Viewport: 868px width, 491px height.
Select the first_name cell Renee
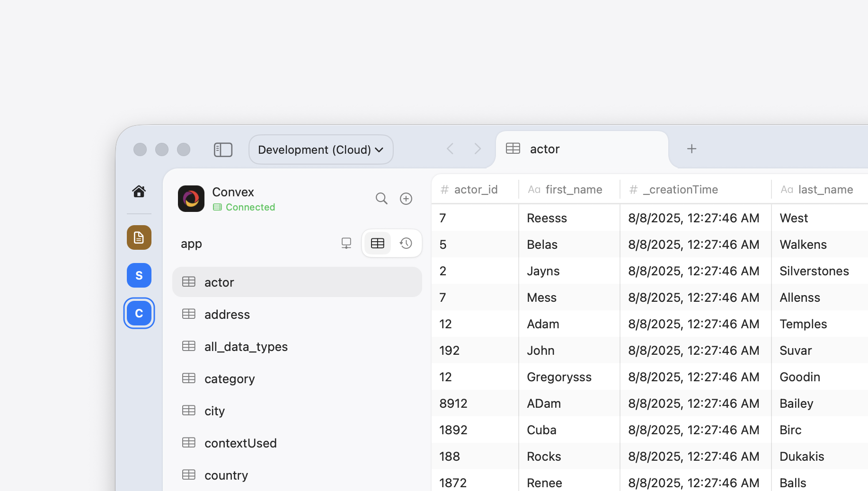tap(569, 481)
